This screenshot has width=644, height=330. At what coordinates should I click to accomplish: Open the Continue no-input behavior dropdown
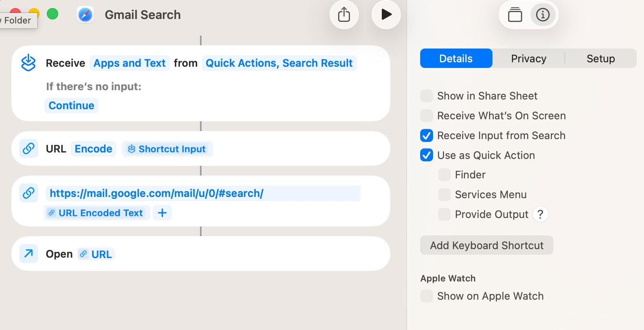click(72, 106)
